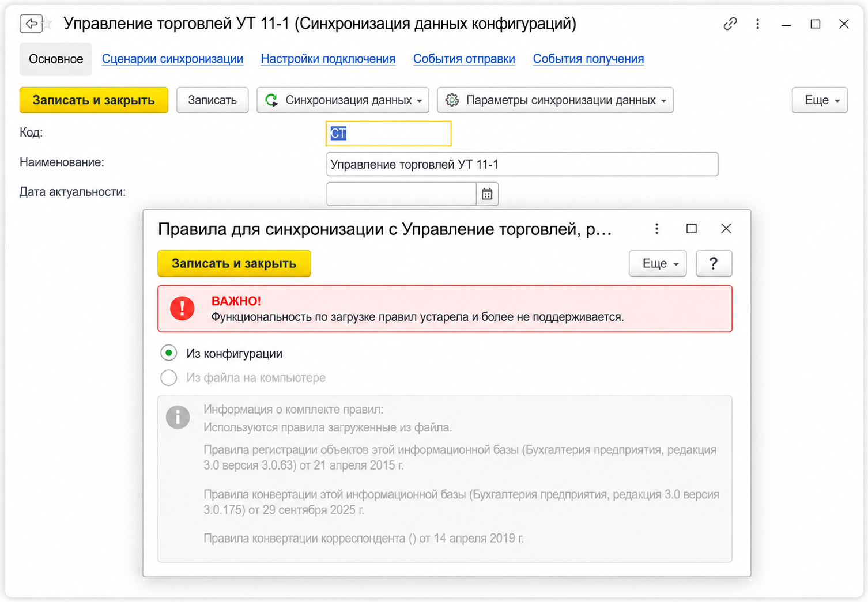Focus the 'Код' input field
This screenshot has width=868, height=602.
click(x=388, y=134)
